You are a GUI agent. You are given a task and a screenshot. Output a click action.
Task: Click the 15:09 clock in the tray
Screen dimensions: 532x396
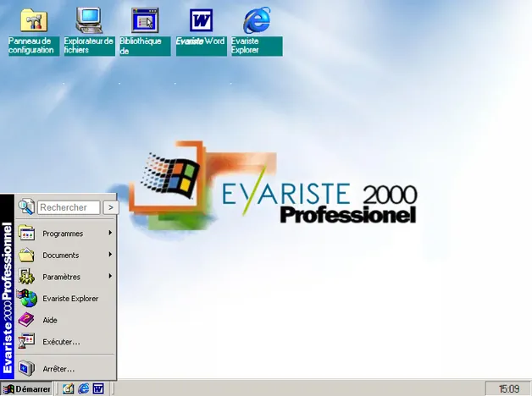pos(509,389)
